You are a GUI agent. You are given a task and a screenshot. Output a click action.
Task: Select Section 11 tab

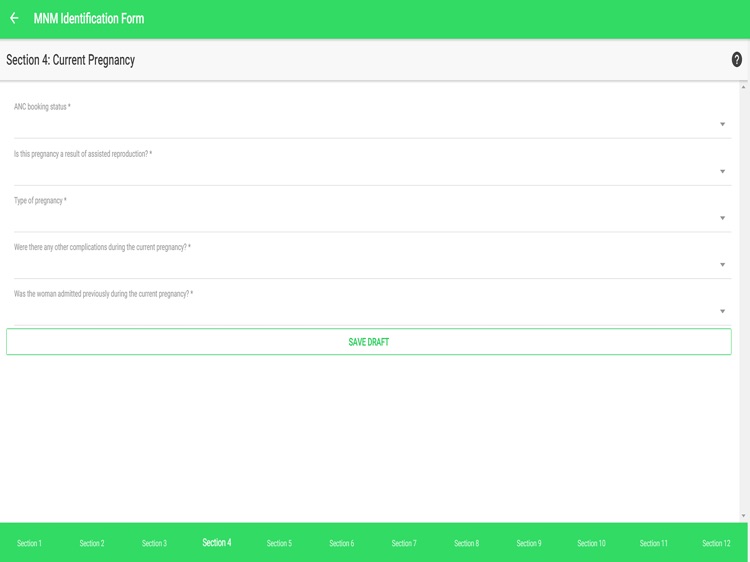pos(654,543)
